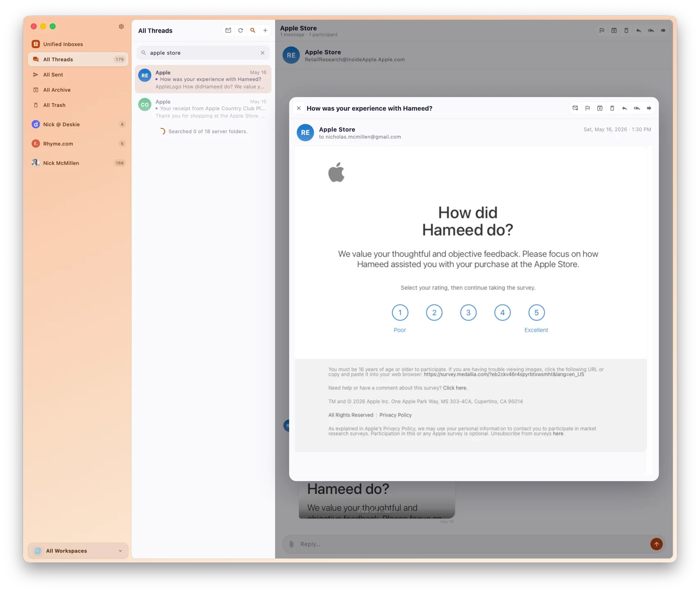
Task: Click the 'Poor' rating label
Action: point(400,330)
